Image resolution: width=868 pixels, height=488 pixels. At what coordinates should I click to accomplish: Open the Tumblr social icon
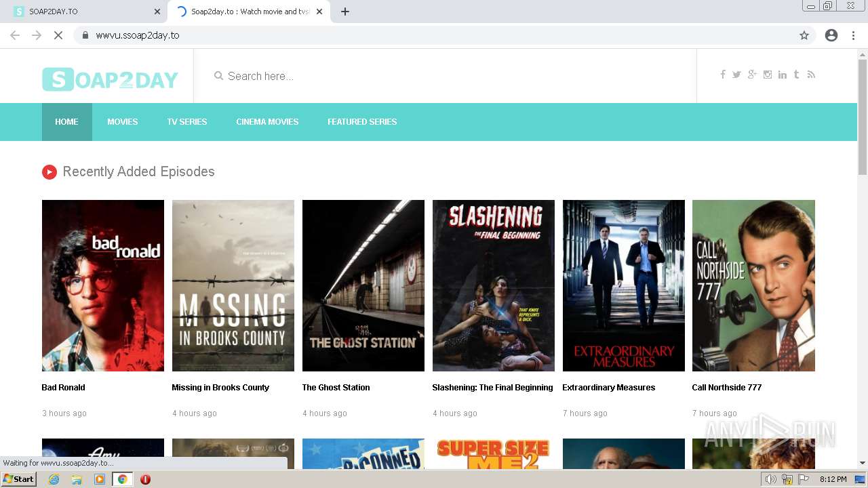pyautogui.click(x=796, y=75)
